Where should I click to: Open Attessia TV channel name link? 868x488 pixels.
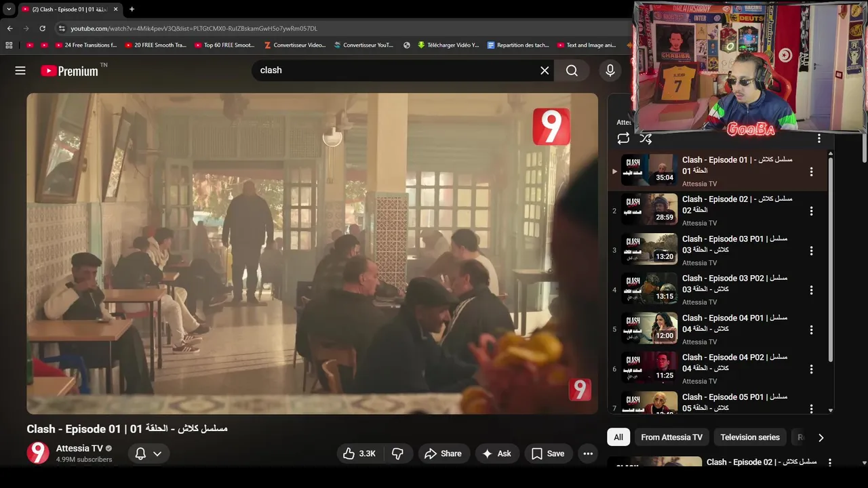tap(79, 448)
